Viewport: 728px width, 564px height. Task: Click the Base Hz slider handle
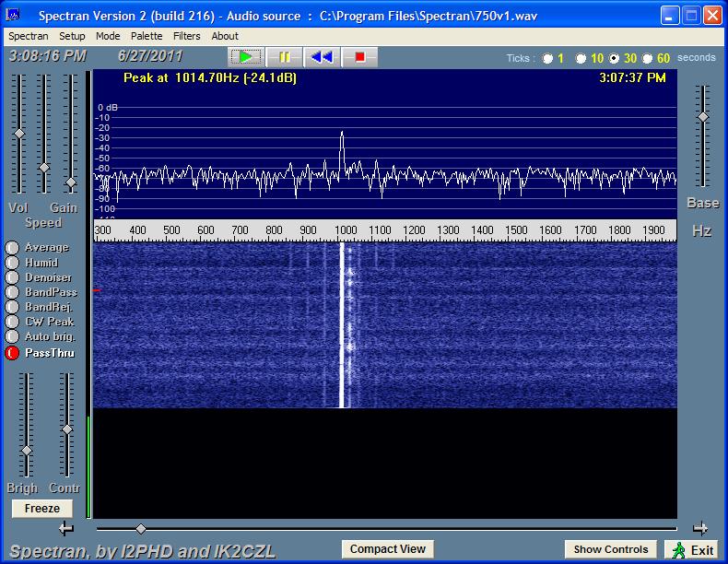point(703,117)
